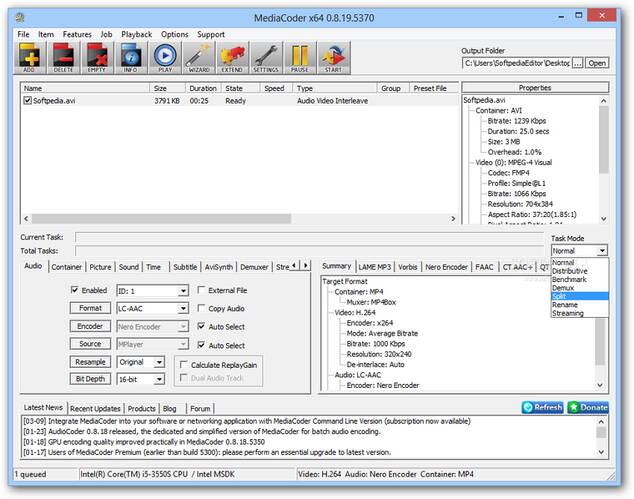
Task: Open the 16-bit depth dropdown
Action: 159,379
